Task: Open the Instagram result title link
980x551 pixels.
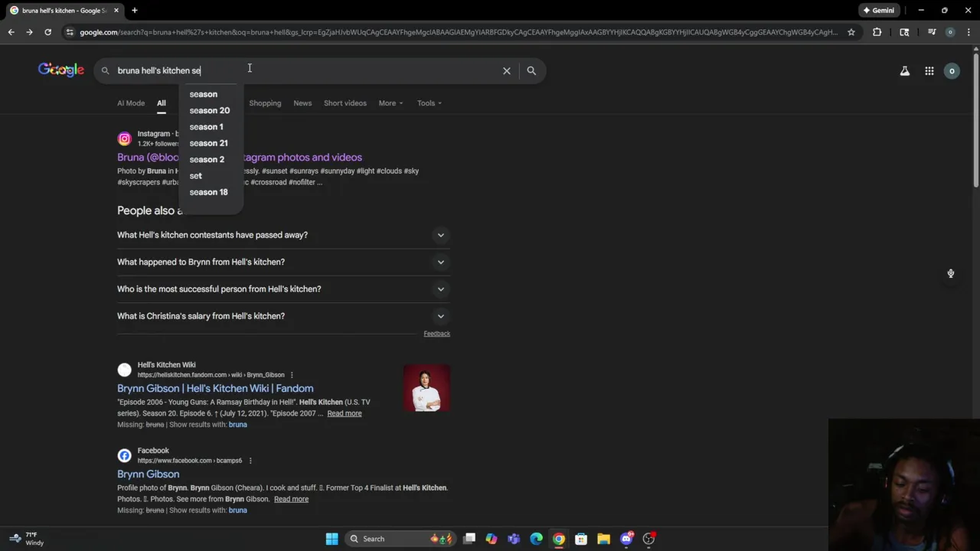Action: [x=240, y=157]
